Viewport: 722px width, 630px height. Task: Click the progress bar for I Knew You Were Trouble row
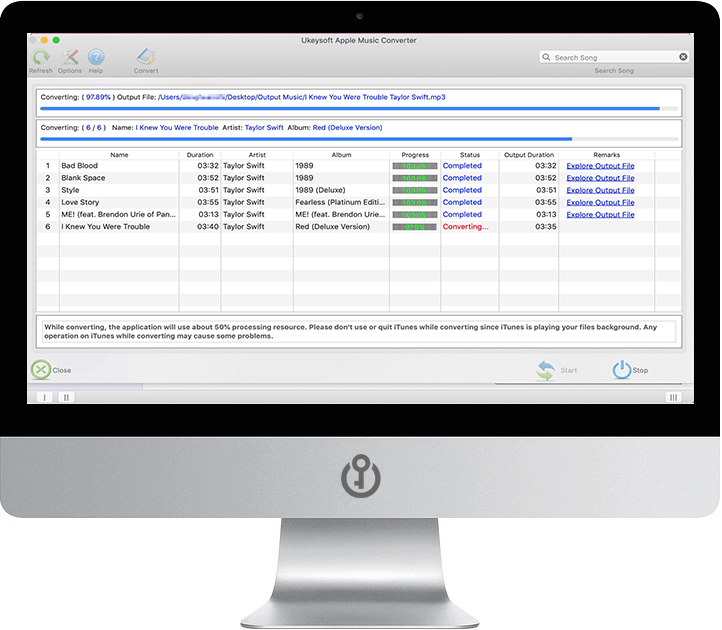tap(414, 227)
